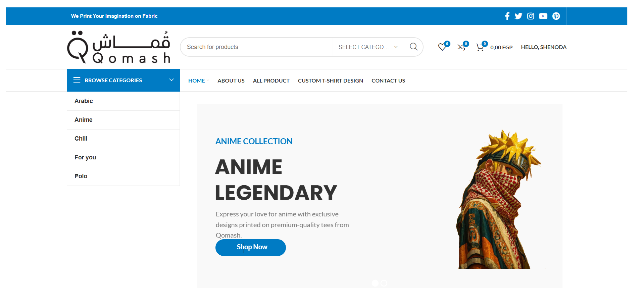Screen dimensions: 644x305
Task: Open the Facebook social link
Action: 507,16
